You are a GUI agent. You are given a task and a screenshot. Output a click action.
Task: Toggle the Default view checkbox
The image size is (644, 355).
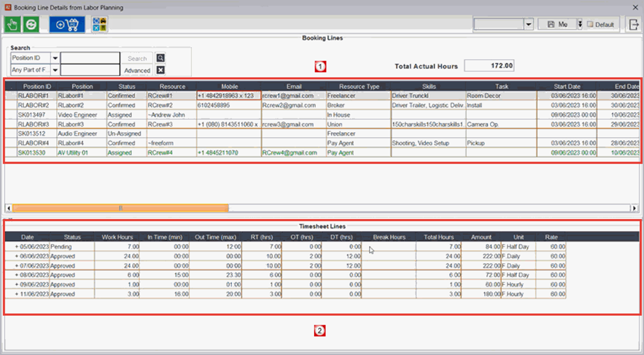click(x=590, y=24)
